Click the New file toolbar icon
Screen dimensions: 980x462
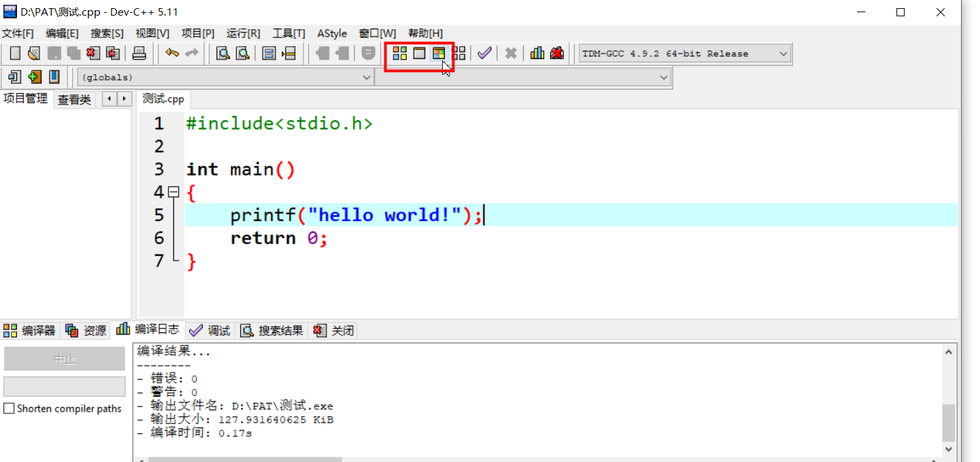14,53
